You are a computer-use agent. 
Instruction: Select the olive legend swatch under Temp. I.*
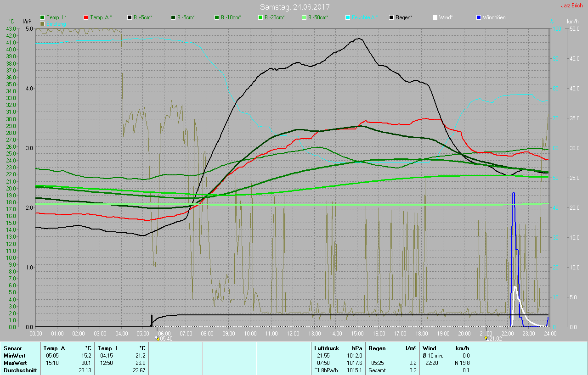point(42,23)
